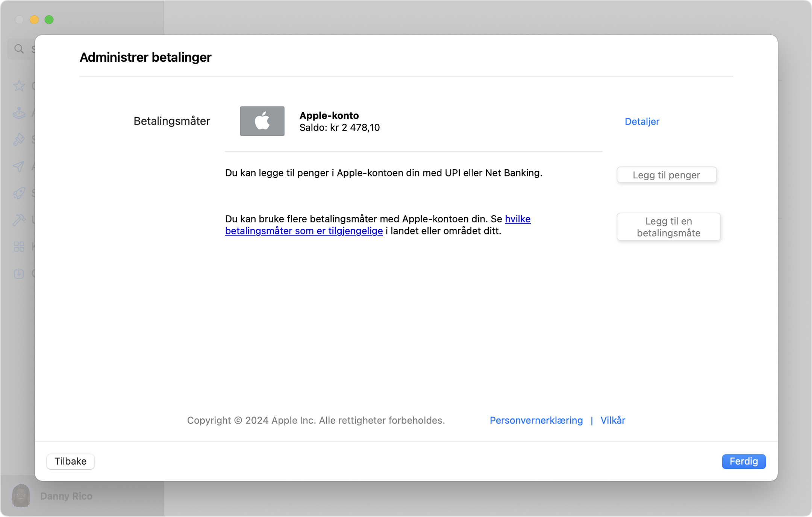Image resolution: width=812 pixels, height=517 pixels.
Task: Click the Saldo: kr 2 478,10 text
Action: point(339,128)
